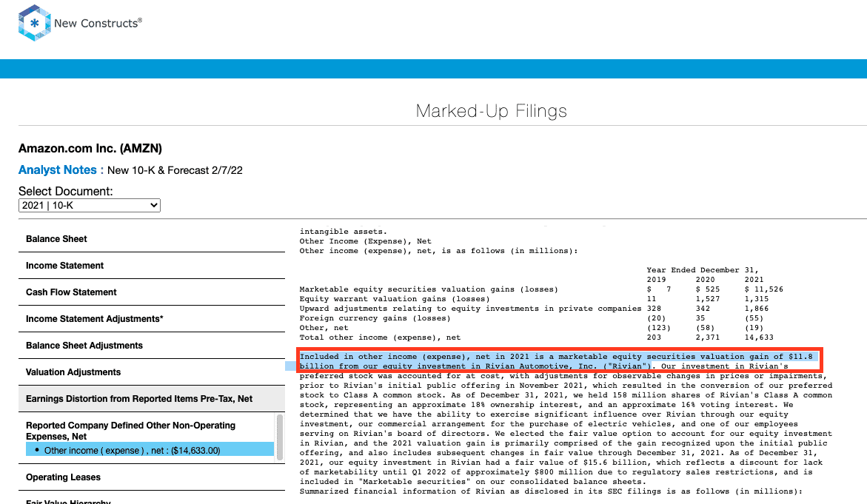Click the 2020 column header
This screenshot has width=867, height=504.
(x=705, y=280)
